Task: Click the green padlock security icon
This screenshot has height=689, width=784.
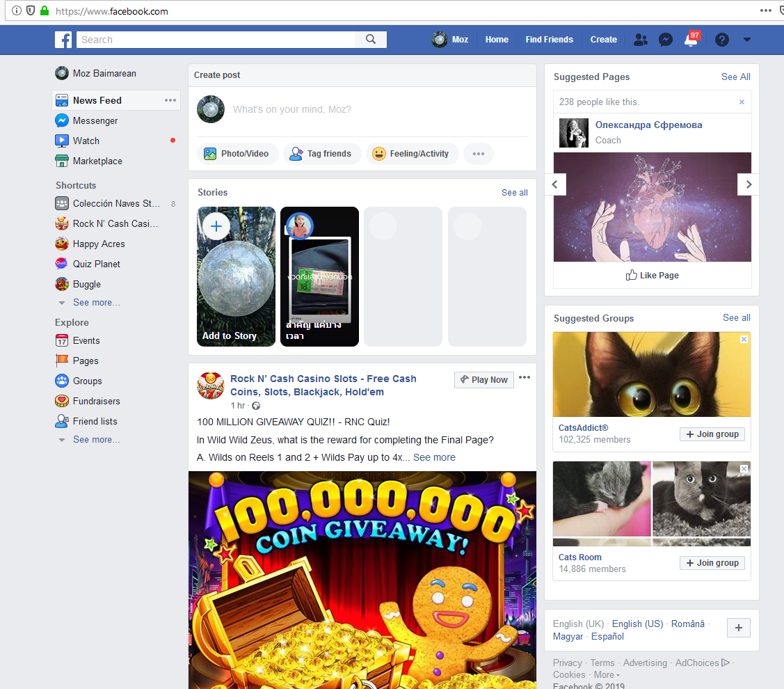Action: pos(45,10)
